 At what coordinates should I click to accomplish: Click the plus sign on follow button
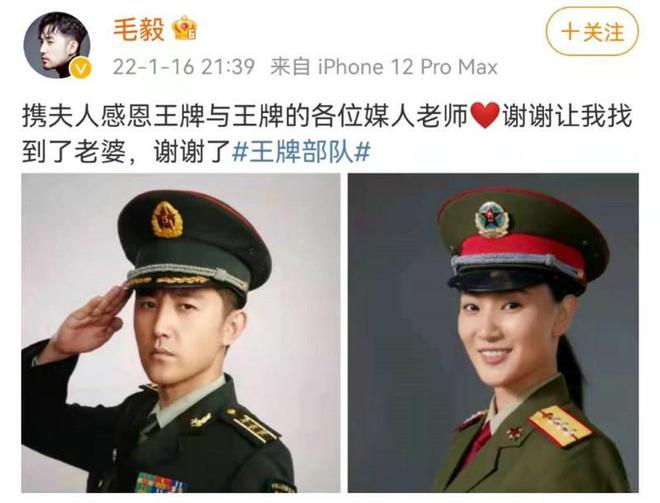(570, 32)
